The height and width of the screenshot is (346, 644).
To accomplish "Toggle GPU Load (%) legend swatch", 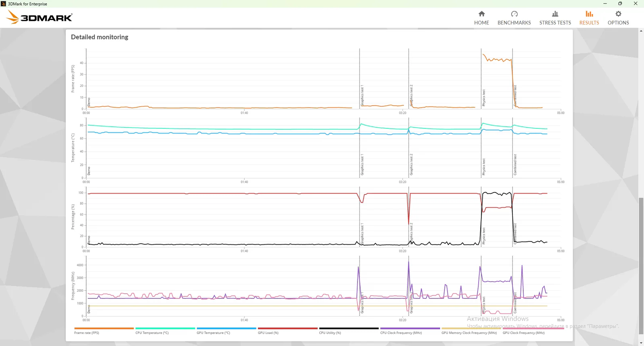I will coord(287,328).
